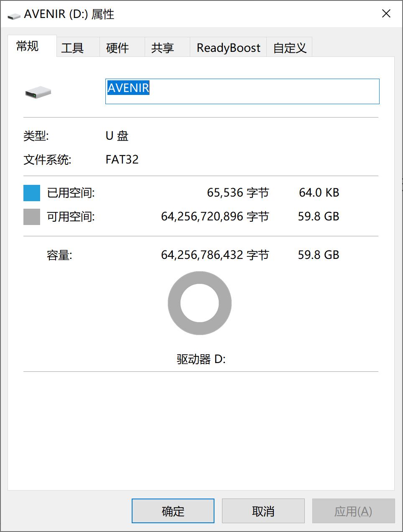Click the disabled 应用(A) button

pyautogui.click(x=354, y=511)
